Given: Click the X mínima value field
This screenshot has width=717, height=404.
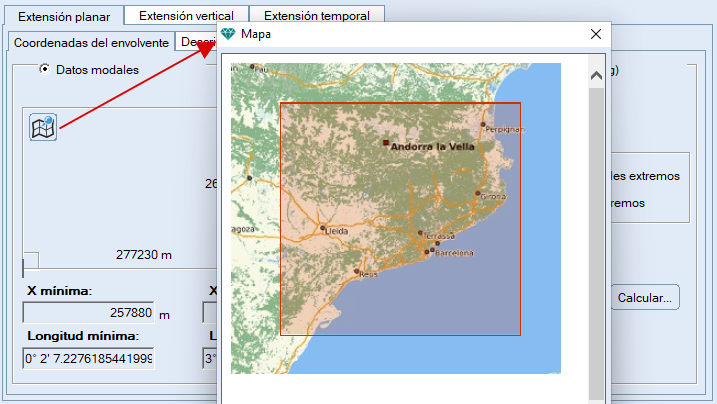Looking at the screenshot, I should click(87, 313).
